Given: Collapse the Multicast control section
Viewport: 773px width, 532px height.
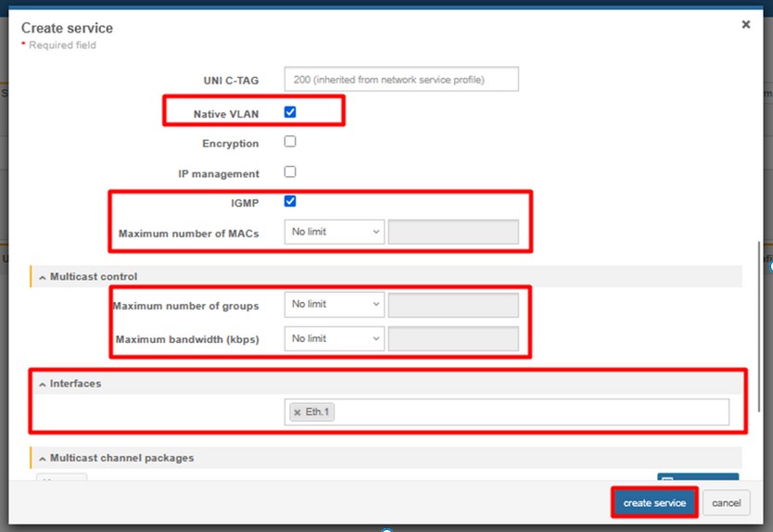Looking at the screenshot, I should point(43,277).
